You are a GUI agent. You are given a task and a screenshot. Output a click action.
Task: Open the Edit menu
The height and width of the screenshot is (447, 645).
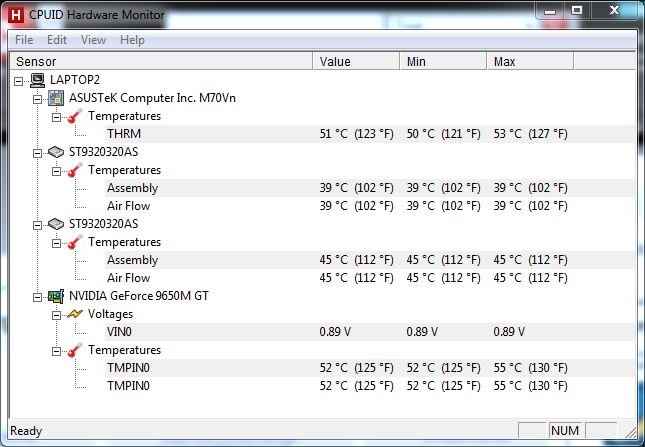pos(57,40)
